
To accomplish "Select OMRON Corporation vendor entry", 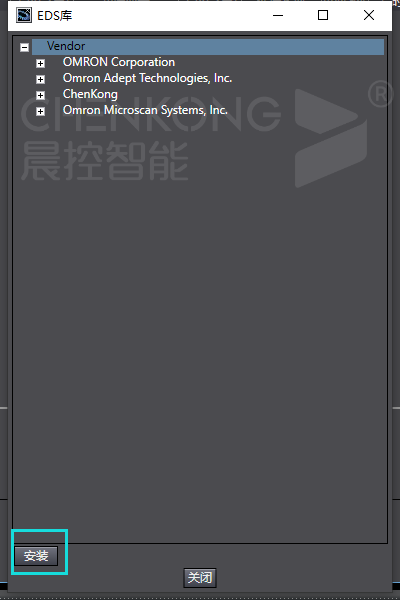I will point(119,62).
